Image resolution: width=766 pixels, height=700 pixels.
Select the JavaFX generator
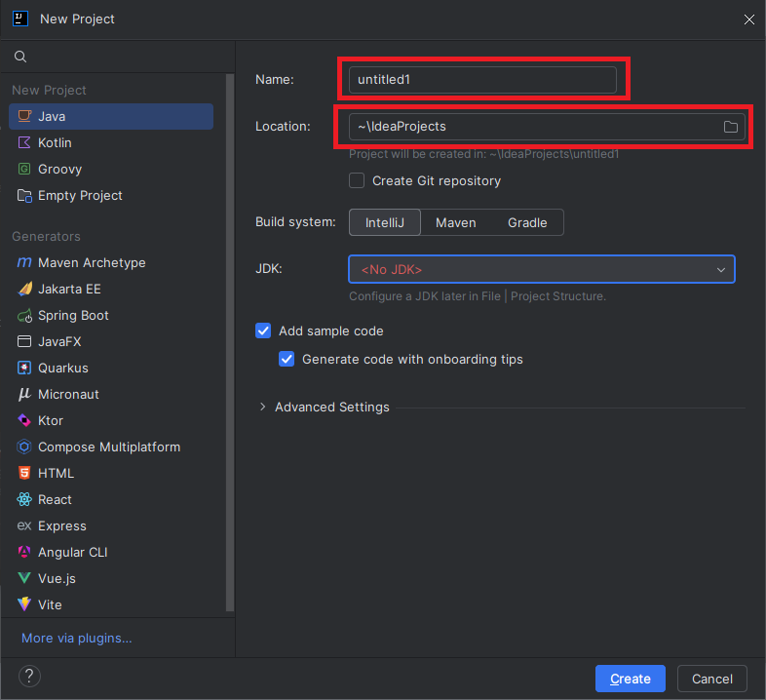click(111, 341)
